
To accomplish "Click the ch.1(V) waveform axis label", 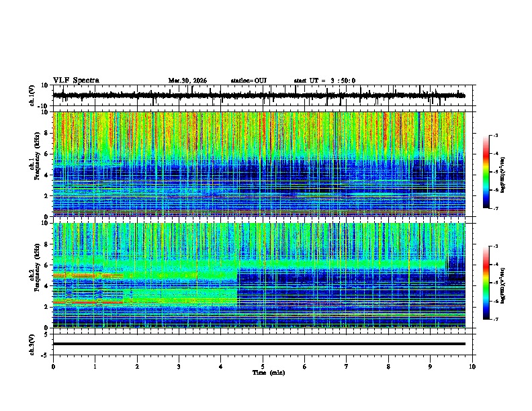I will [32, 95].
